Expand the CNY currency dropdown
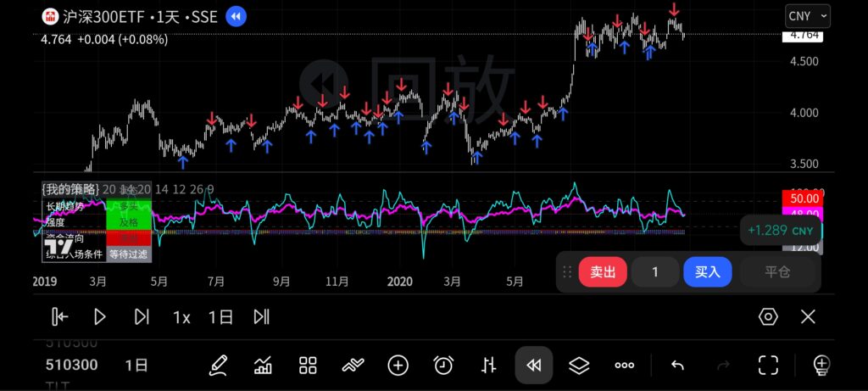868x391 pixels. [x=808, y=16]
